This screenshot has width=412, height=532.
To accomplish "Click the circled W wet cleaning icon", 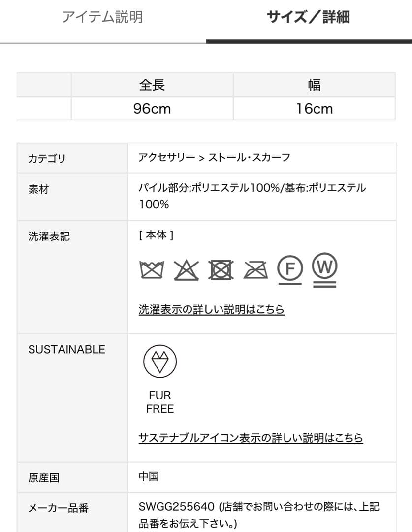I will pos(324,269).
